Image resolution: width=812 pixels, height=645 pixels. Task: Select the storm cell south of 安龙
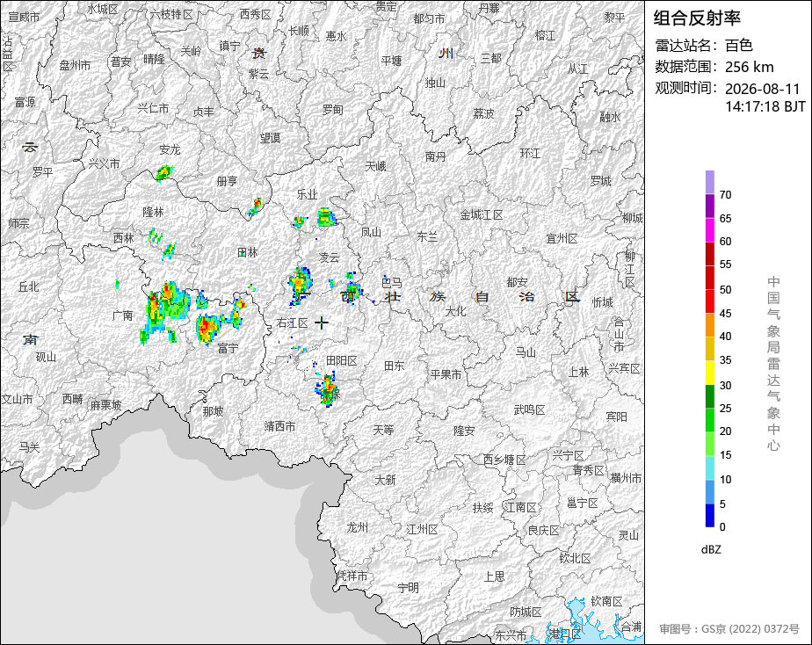pyautogui.click(x=163, y=173)
